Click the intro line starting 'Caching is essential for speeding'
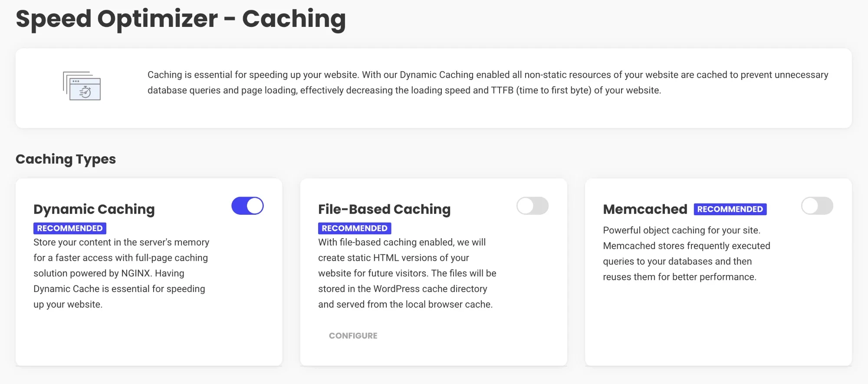868x384 pixels. coord(488,75)
